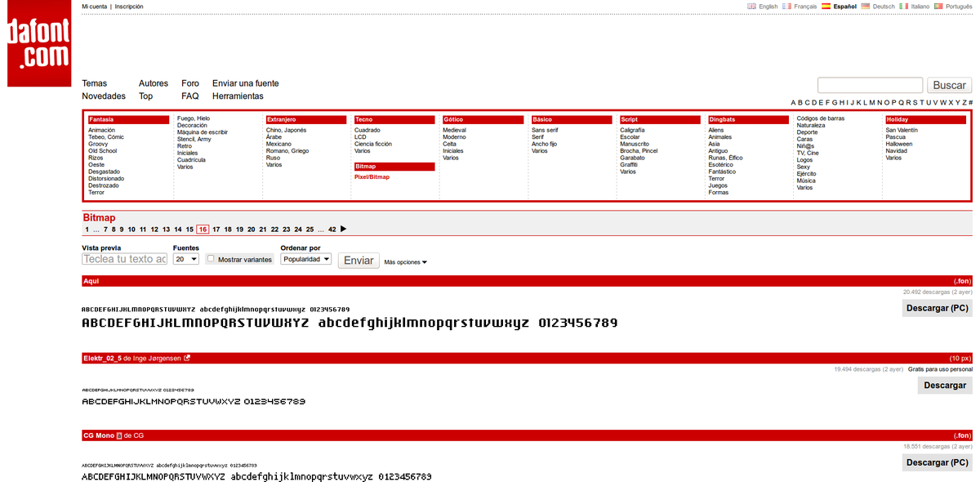Open Códigos de barras category
Screen dimensions: 980x482
click(x=821, y=118)
